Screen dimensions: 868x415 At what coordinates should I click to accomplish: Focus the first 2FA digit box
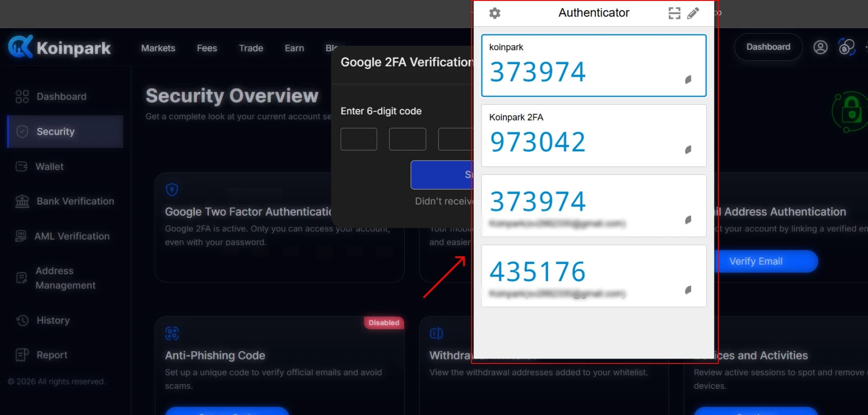[x=359, y=139]
